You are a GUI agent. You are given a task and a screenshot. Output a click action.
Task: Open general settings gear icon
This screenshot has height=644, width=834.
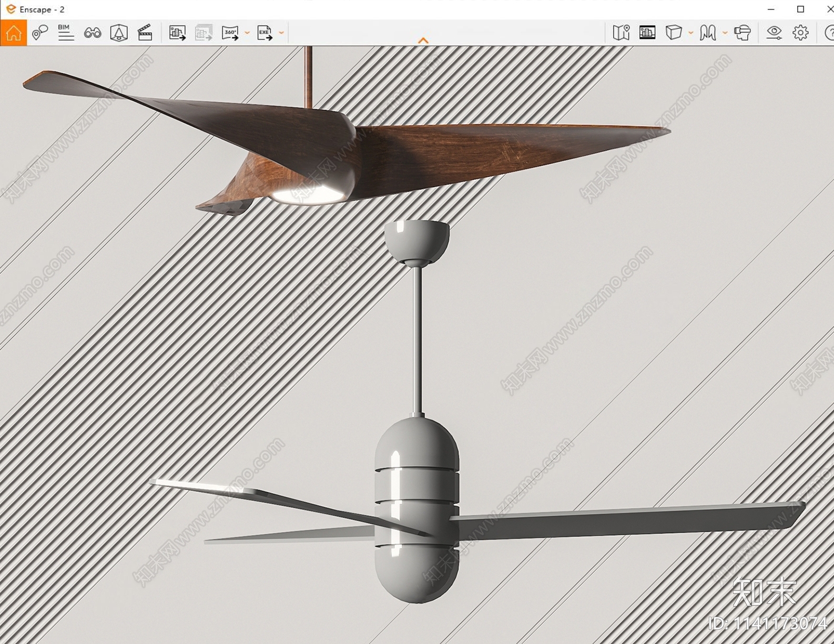coord(800,33)
